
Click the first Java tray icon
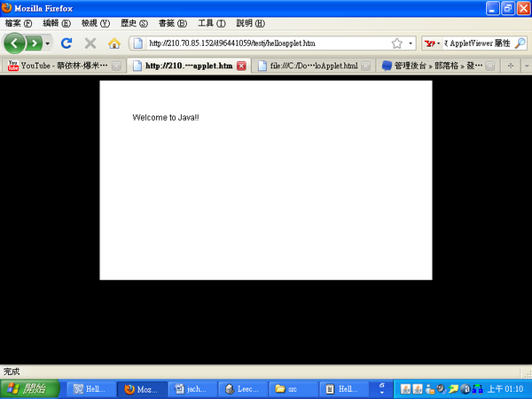(x=405, y=389)
